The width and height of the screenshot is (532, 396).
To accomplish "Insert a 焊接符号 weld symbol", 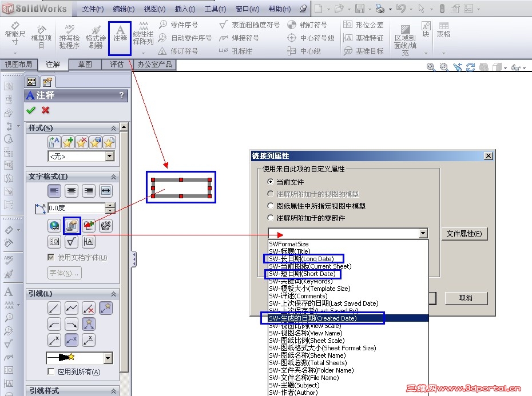I will coord(239,38).
